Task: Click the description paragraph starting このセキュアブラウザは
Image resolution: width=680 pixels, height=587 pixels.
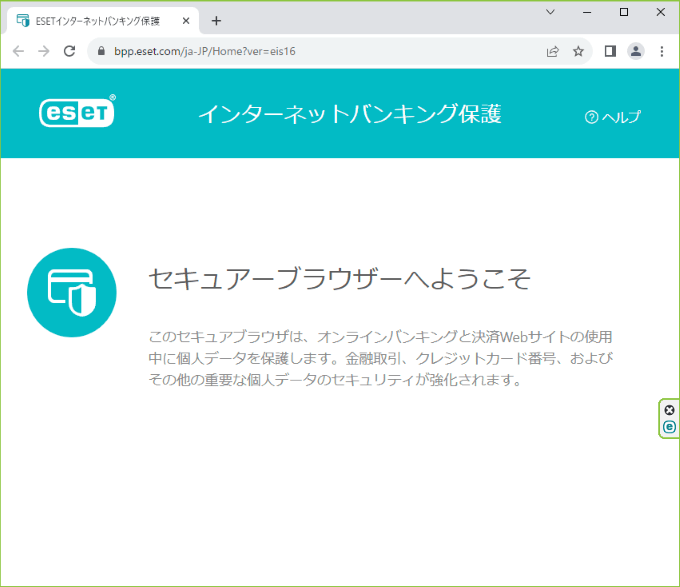Action: (x=381, y=358)
